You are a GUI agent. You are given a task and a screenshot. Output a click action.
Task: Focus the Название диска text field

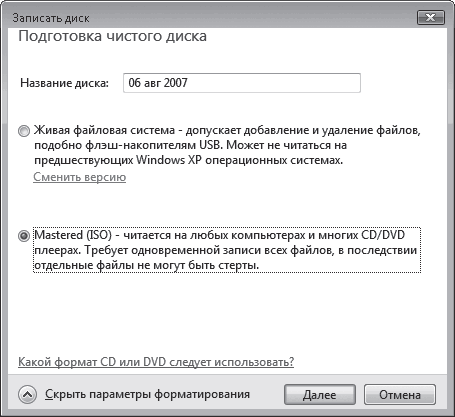[x=242, y=83]
